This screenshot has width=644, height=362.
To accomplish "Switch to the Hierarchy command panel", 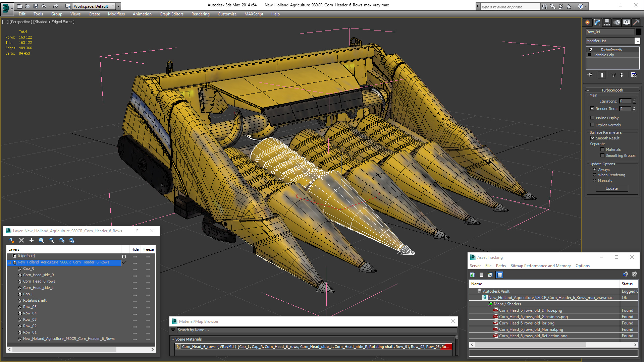I will coord(607,22).
